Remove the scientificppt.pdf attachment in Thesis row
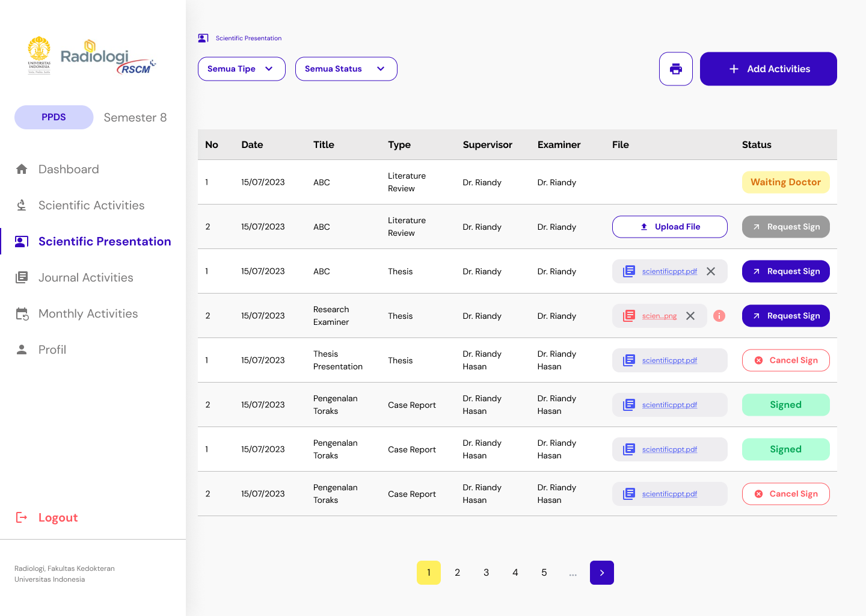The image size is (866, 616). coord(711,271)
